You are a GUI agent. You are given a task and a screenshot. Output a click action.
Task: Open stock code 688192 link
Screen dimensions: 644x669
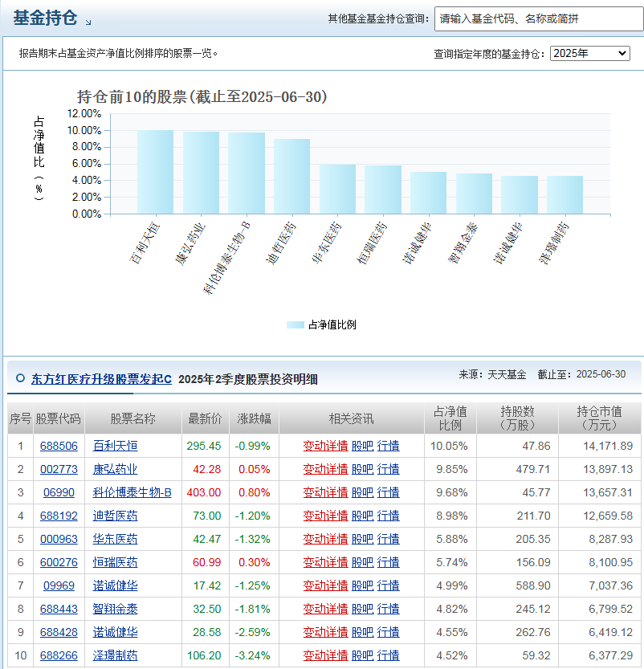59,516
